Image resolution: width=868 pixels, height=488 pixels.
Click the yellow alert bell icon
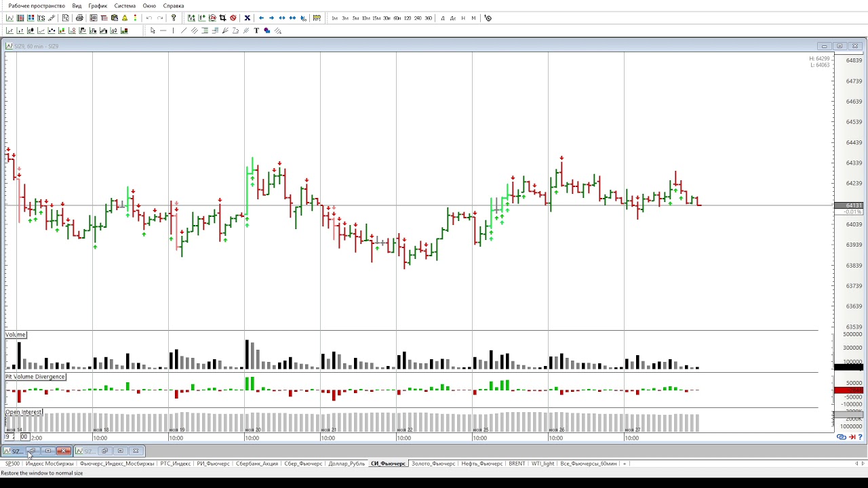point(125,18)
